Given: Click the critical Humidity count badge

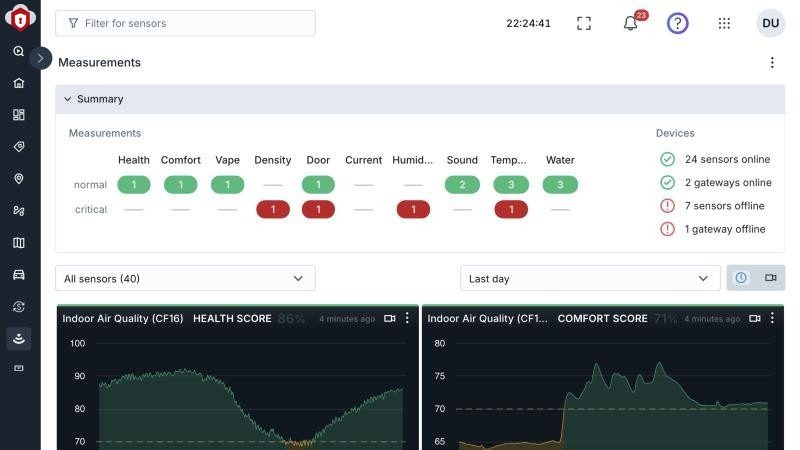Looking at the screenshot, I should [413, 210].
